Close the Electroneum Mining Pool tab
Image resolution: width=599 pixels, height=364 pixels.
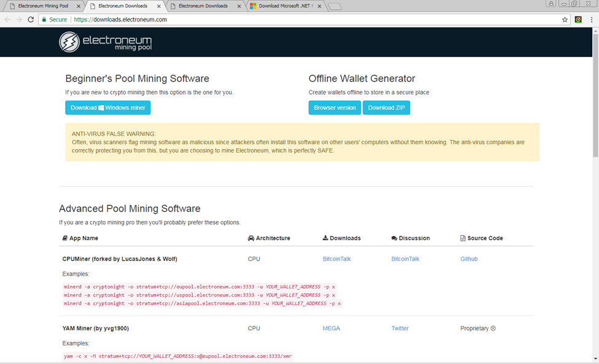(78, 6)
